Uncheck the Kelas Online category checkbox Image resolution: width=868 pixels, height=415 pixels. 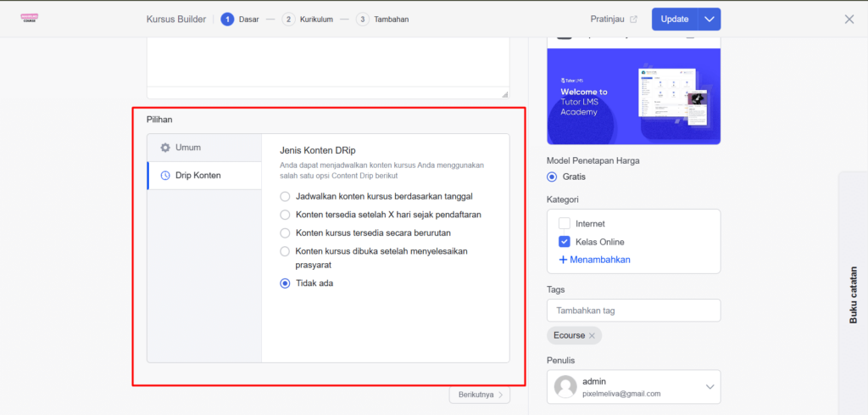coord(565,242)
